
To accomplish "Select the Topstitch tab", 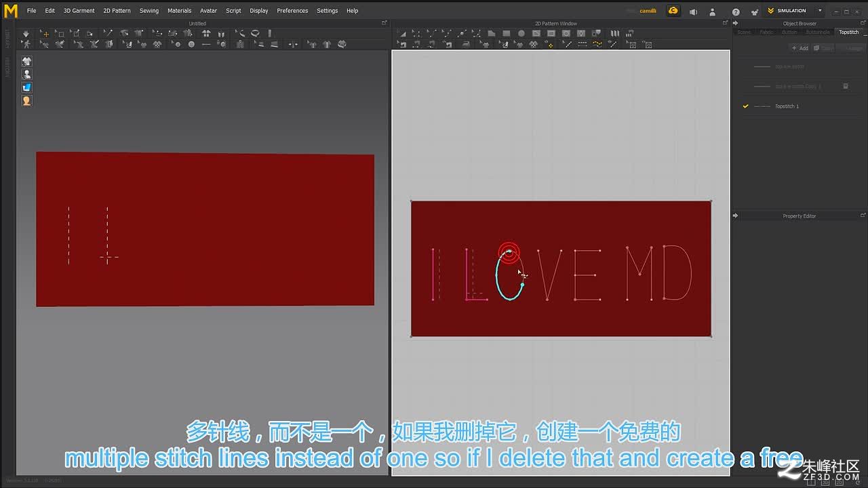I will coord(849,32).
